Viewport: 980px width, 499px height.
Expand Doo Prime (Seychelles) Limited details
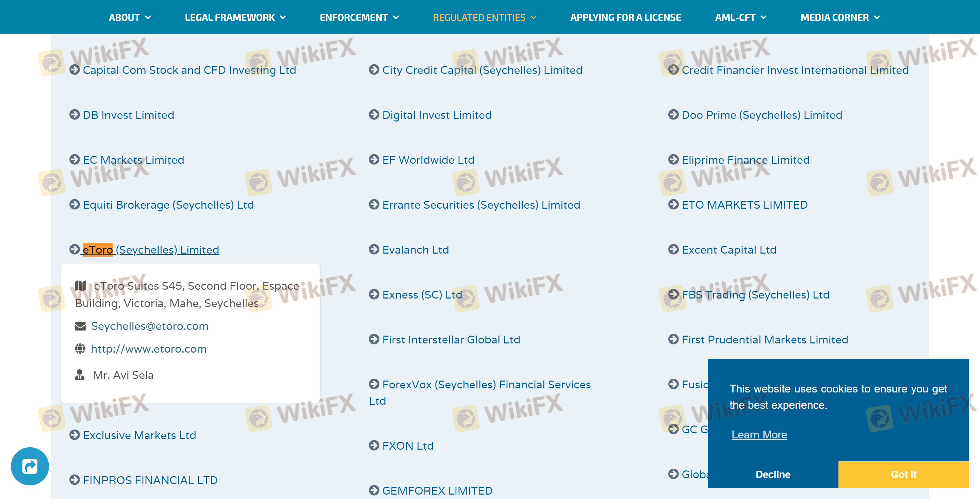pos(762,115)
